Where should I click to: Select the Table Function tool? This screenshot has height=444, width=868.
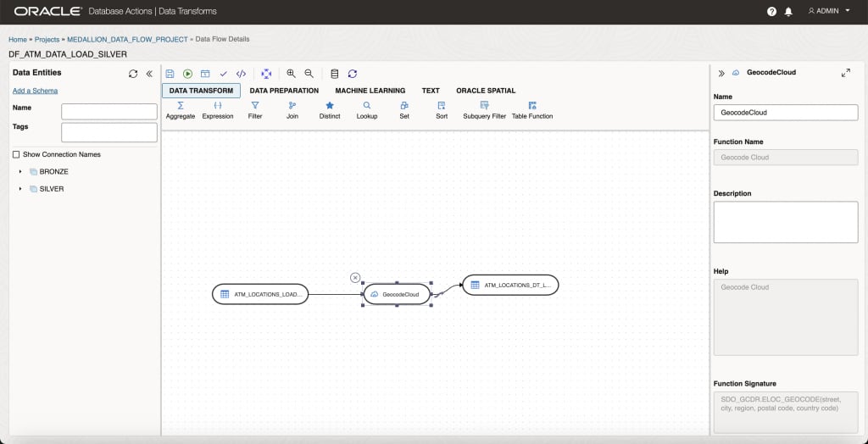tap(532, 111)
